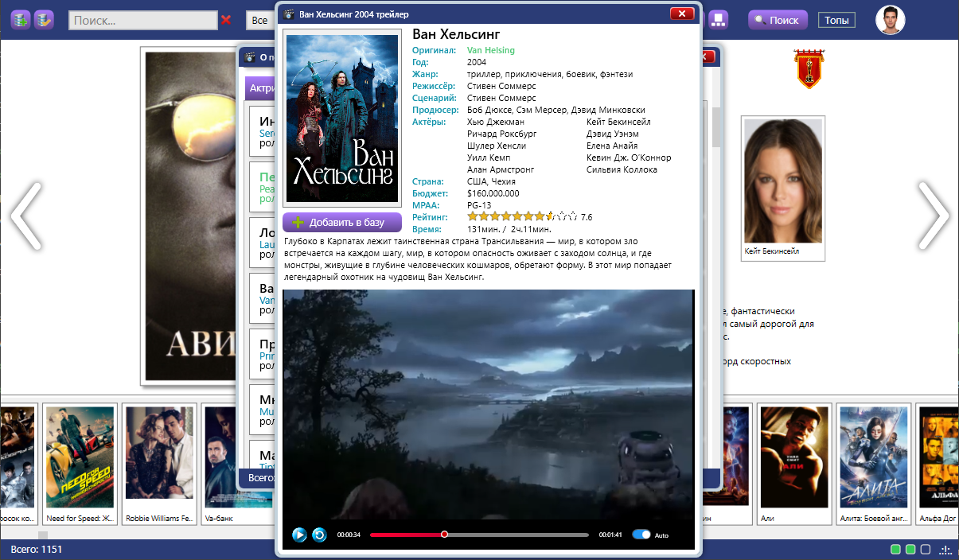959x560 pixels.
Task: Add film with Добавить в базу button
Action: (342, 222)
